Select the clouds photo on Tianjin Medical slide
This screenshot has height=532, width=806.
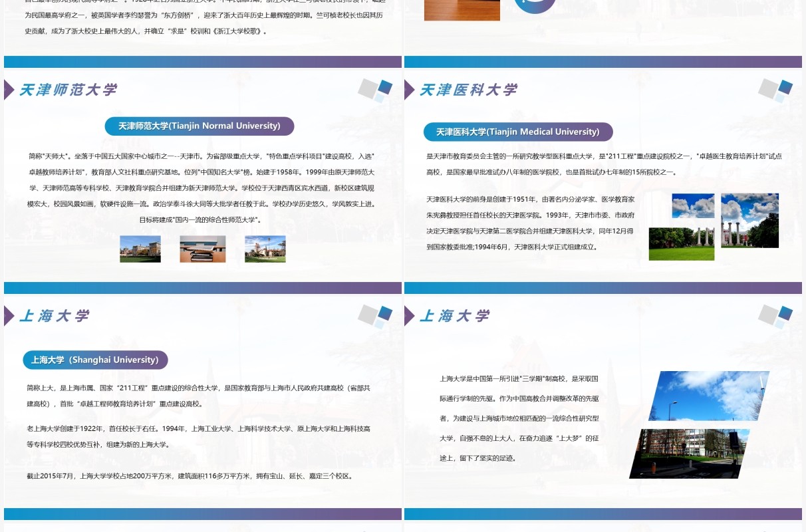point(693,206)
